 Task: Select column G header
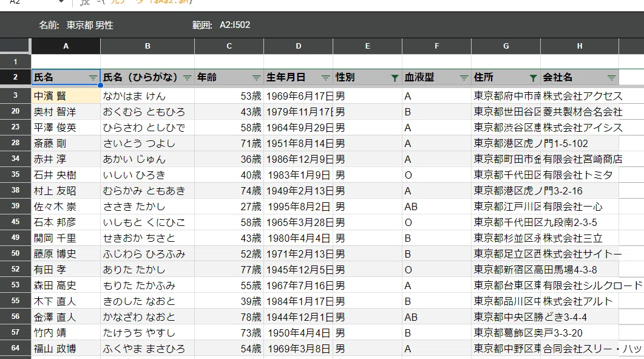(x=506, y=46)
